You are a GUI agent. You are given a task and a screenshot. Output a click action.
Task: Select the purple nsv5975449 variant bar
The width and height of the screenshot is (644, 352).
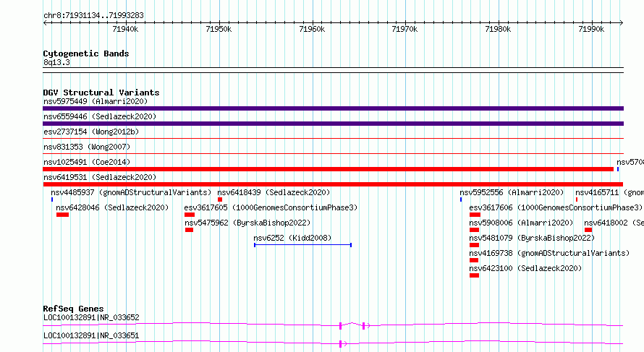coord(333,108)
